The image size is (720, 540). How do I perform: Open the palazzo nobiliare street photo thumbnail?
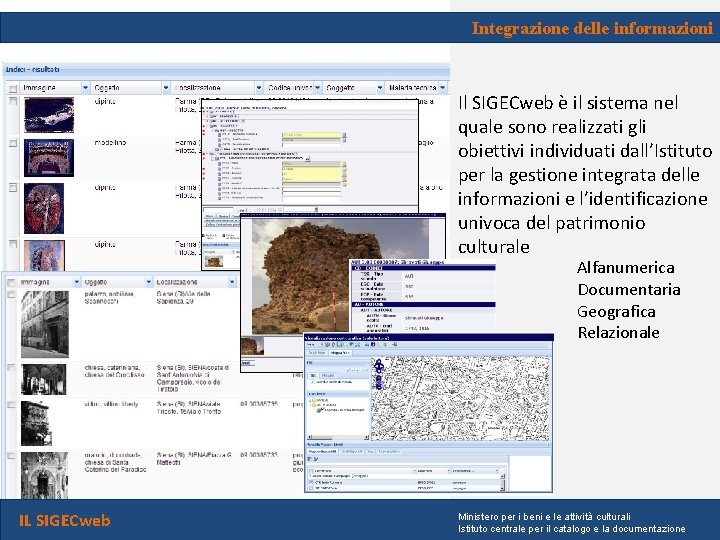pyautogui.click(x=45, y=324)
